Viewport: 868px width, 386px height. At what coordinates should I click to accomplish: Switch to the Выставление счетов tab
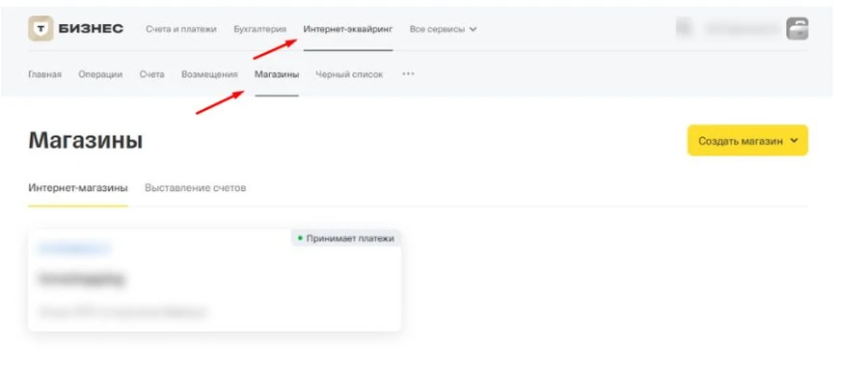(195, 187)
